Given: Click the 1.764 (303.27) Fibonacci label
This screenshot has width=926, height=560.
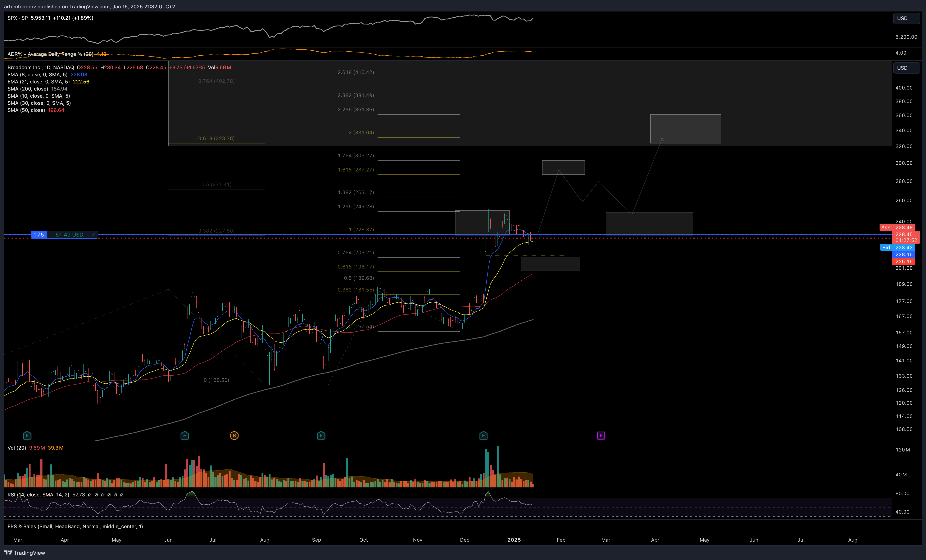Looking at the screenshot, I should [355, 155].
